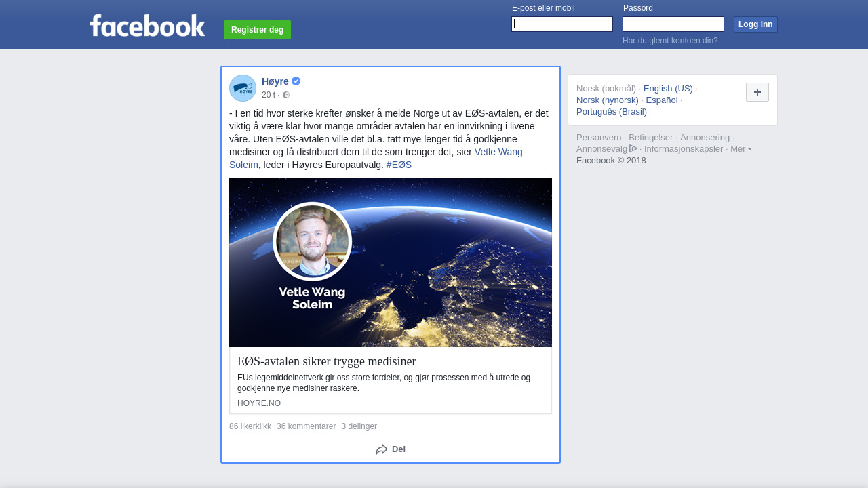Open the 3 delinger link
Image resolution: width=868 pixels, height=488 pixels.
click(359, 426)
